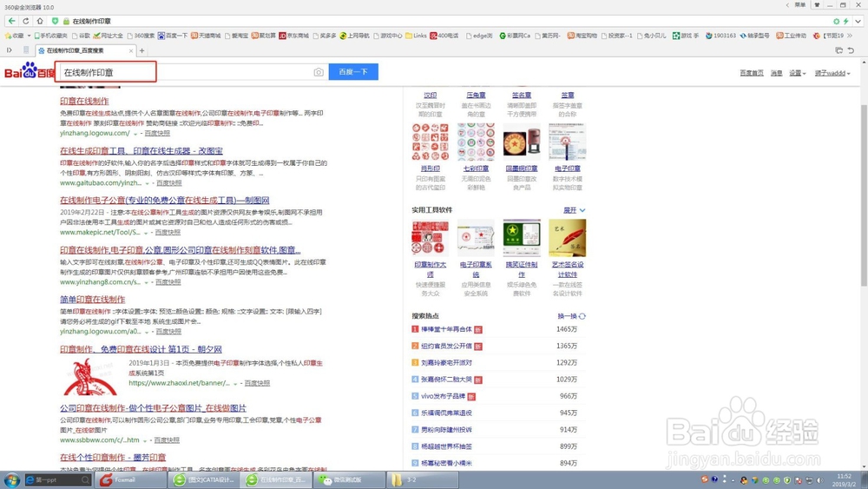The width and height of the screenshot is (868, 489).
Task: Click the volume icon in system tray
Action: [820, 480]
